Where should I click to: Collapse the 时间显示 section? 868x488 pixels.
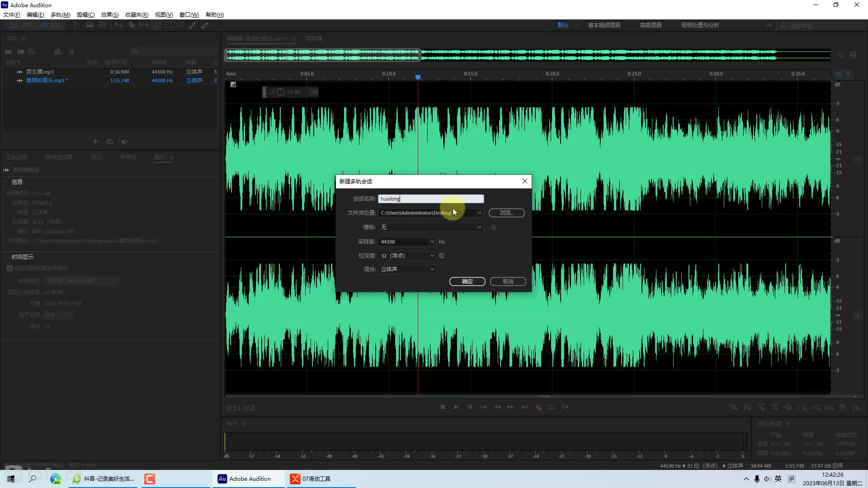6,257
